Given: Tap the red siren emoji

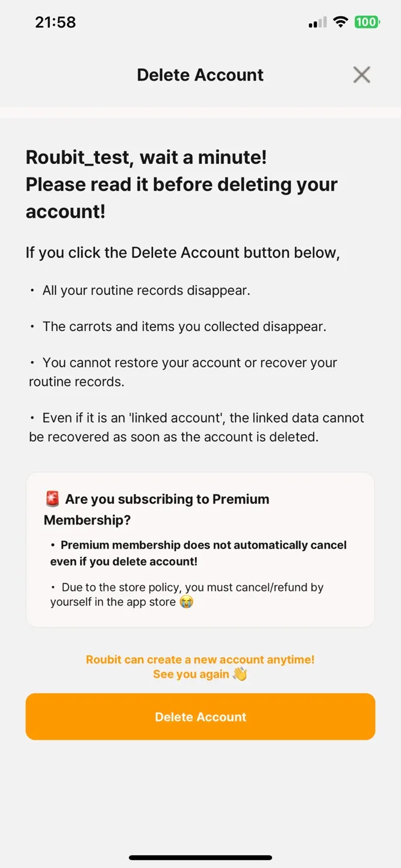Looking at the screenshot, I should (x=52, y=499).
